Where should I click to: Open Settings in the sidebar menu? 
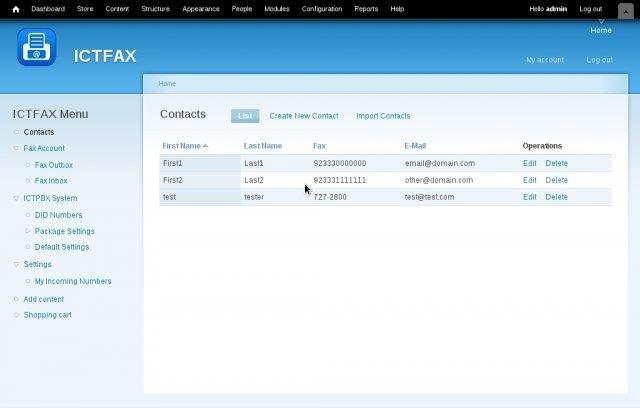click(38, 264)
